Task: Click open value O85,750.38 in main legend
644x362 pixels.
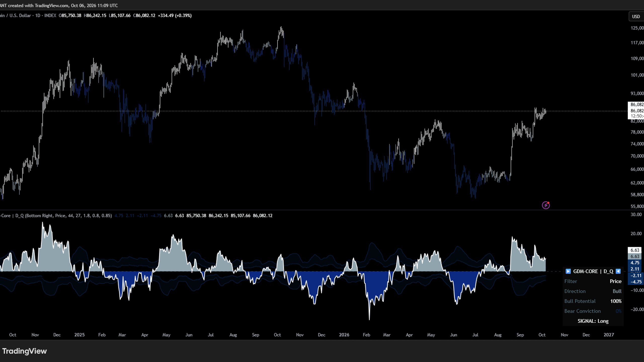Action: (70, 15)
